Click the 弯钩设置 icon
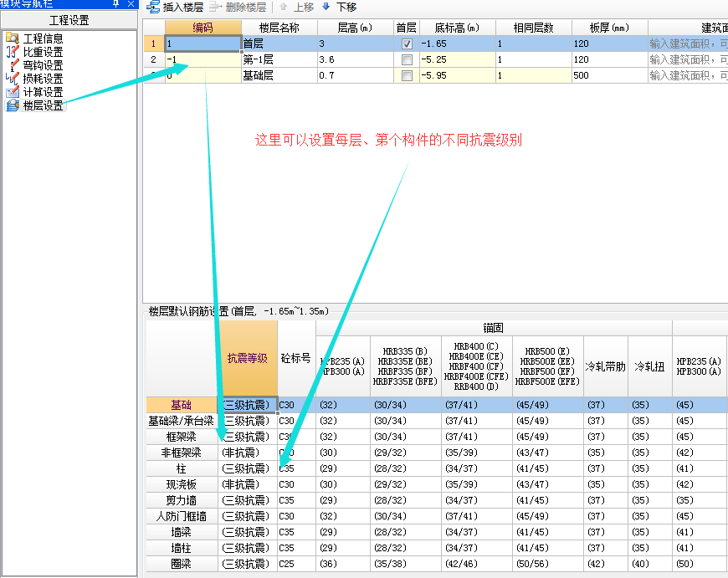Image resolution: width=728 pixels, height=578 pixels. (13, 65)
